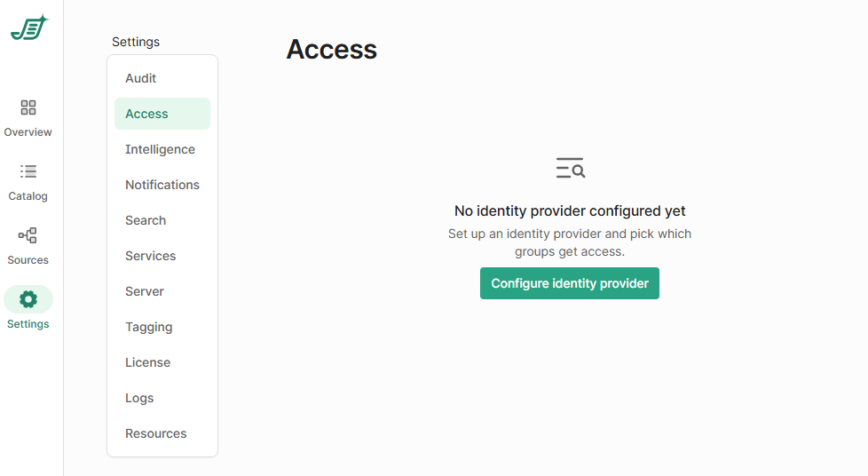Show the Logs settings page

139,398
